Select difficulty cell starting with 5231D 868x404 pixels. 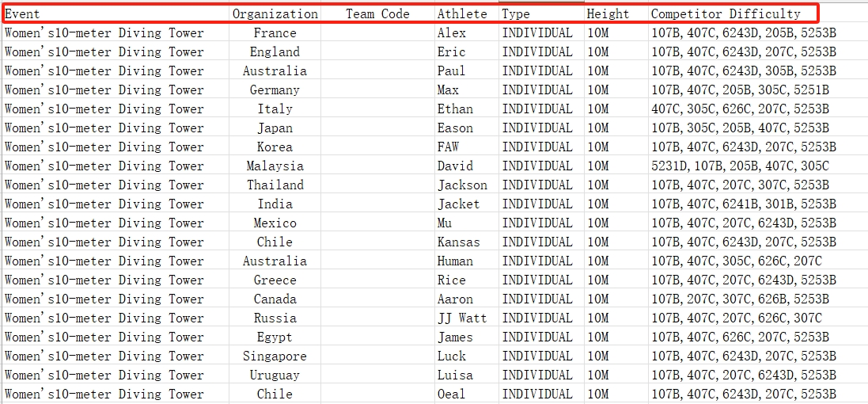click(740, 166)
